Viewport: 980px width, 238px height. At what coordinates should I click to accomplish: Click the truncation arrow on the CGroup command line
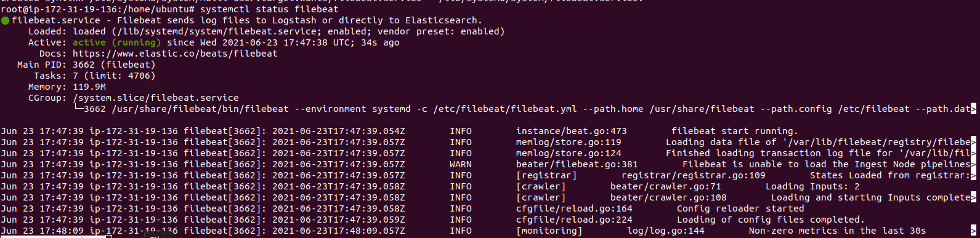click(x=974, y=109)
